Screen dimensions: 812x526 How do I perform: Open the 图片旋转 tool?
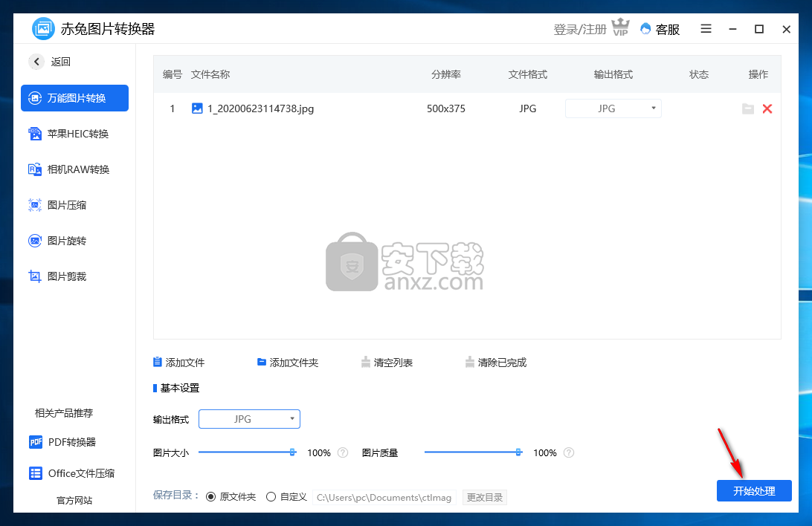click(57, 241)
